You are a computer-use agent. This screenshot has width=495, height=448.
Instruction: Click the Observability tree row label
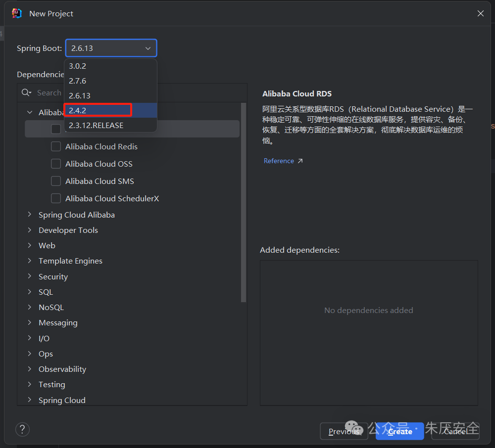coord(62,369)
